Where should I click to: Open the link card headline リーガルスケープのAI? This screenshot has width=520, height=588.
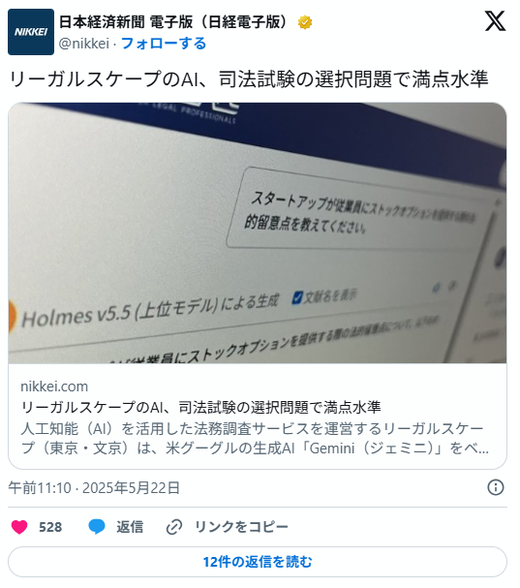point(201,407)
